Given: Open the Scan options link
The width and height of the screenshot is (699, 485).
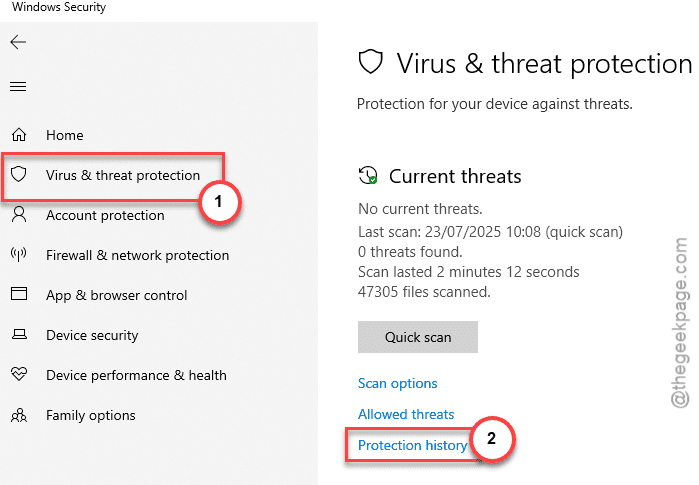Looking at the screenshot, I should [x=398, y=384].
